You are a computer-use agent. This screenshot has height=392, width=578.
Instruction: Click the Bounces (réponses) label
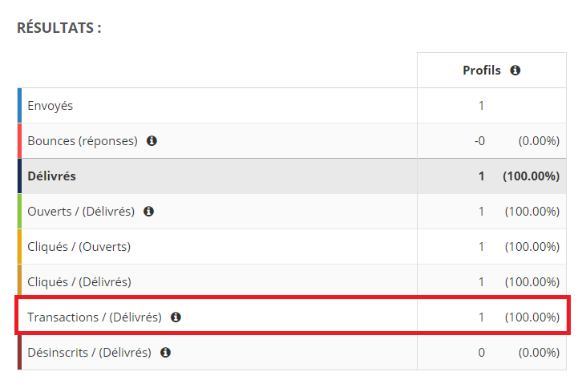(x=83, y=141)
